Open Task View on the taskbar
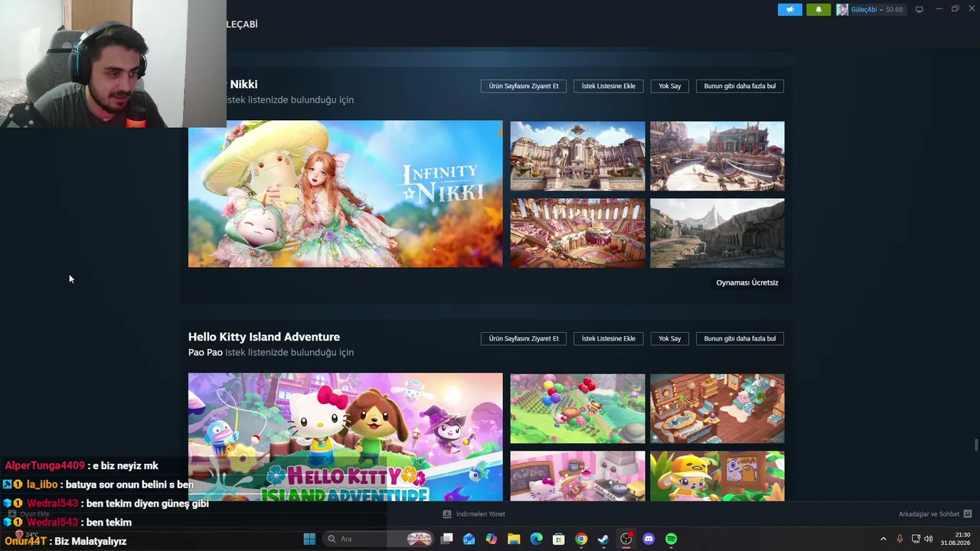 (x=447, y=539)
